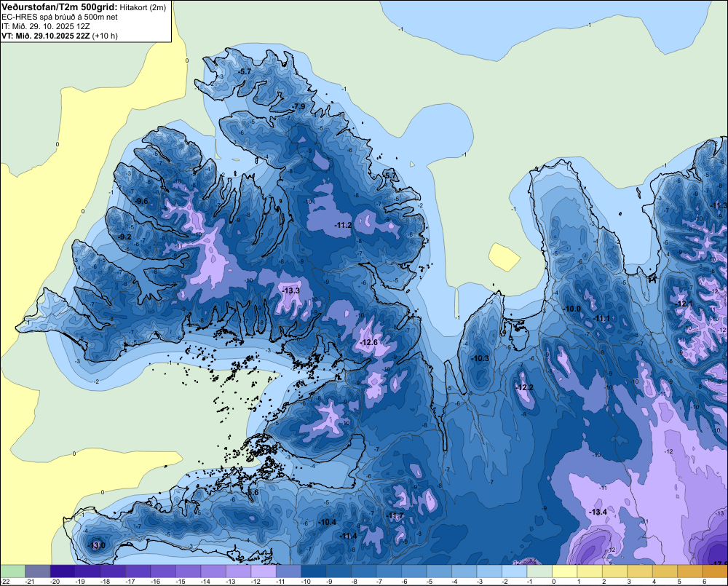Pick the legend swatch between -16 and -15
This screenshot has height=586, width=728.
(163, 571)
